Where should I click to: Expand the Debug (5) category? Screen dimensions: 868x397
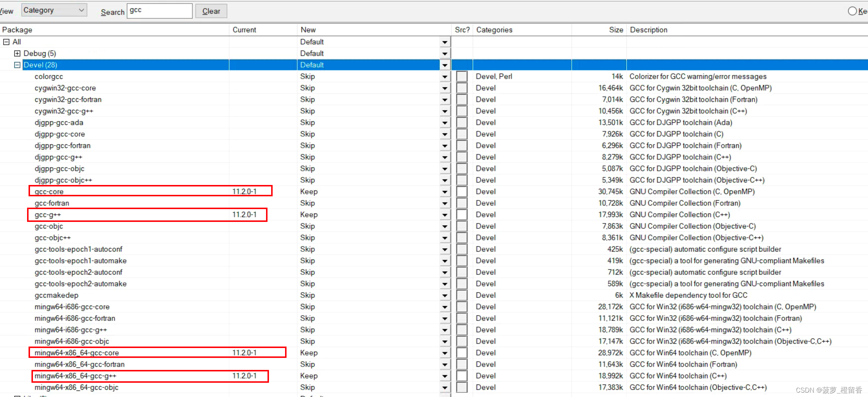tap(17, 53)
